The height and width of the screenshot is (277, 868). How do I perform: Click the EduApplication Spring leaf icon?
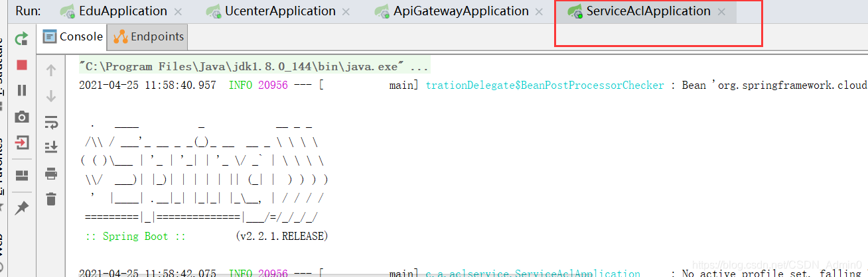coord(68,11)
